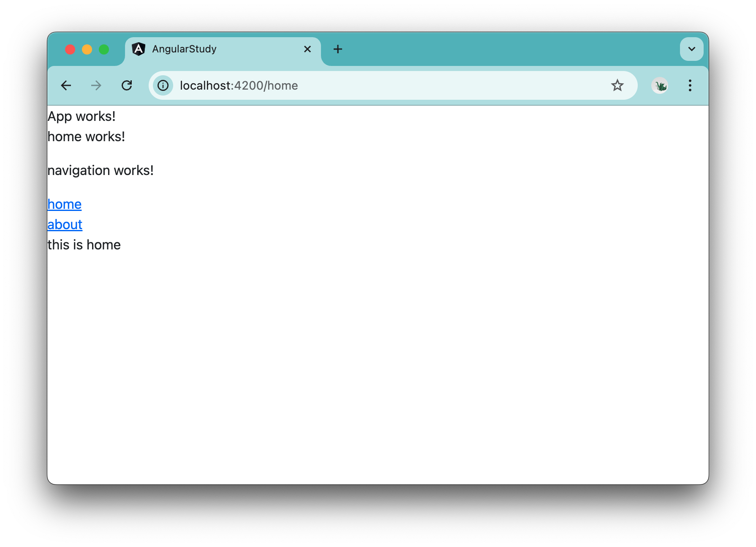Open the tab search chevron dropdown
Image resolution: width=756 pixels, height=547 pixels.
coord(691,49)
